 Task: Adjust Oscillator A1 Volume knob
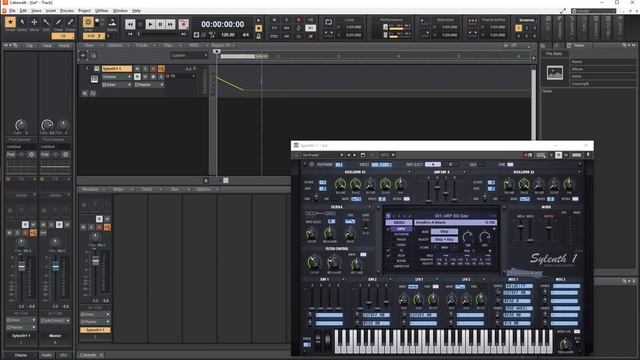[340, 184]
